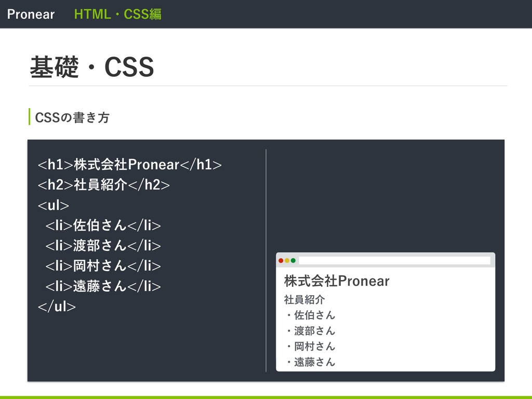The width and height of the screenshot is (532, 399).
Task: Select the 佐伯さん list item code line
Action: (103, 225)
